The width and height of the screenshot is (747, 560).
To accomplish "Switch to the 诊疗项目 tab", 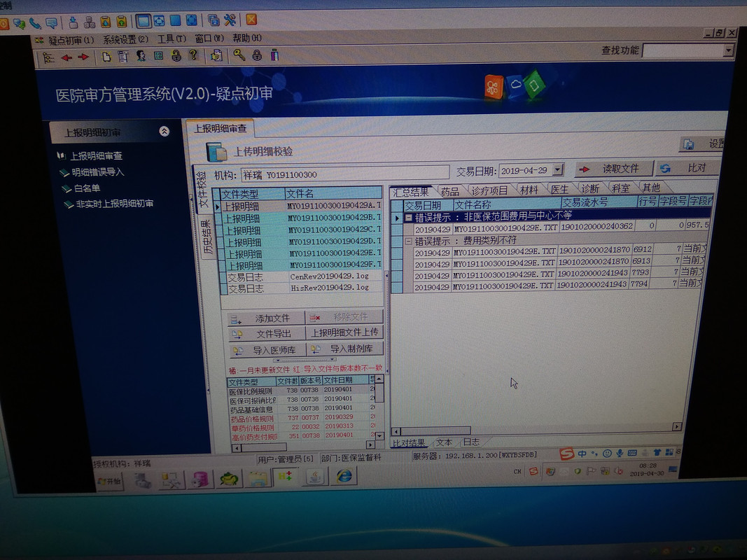I will click(x=489, y=190).
